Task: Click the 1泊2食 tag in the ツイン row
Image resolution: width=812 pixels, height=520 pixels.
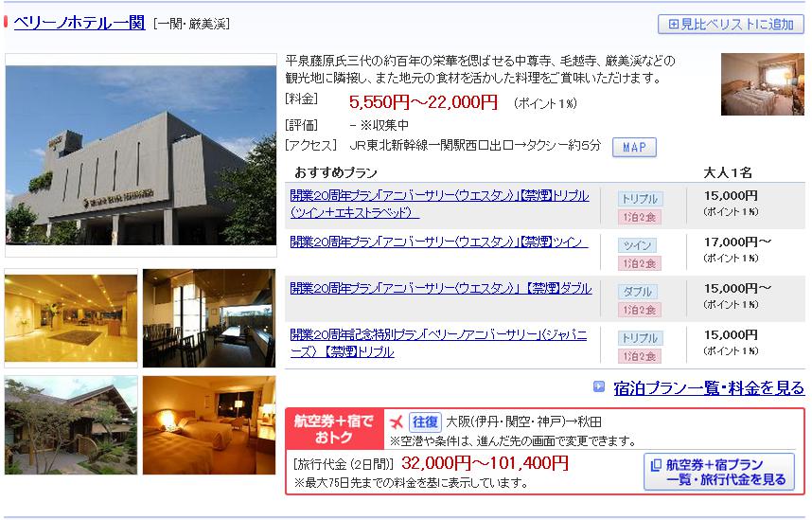Action: tap(640, 263)
